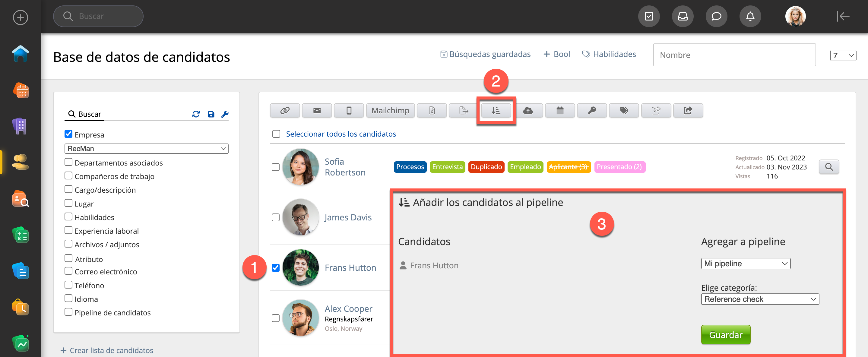
Task: Click Frans Hutton's profile photo
Action: pyautogui.click(x=301, y=268)
